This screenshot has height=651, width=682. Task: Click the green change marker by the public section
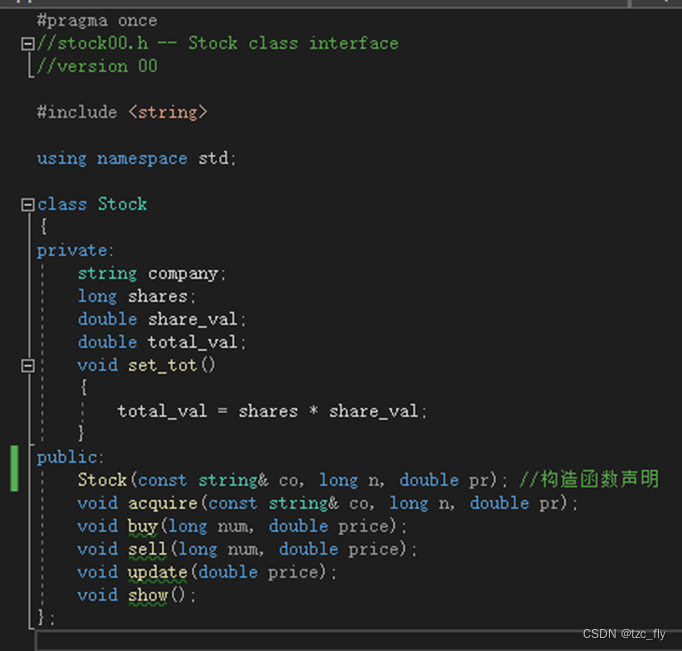point(14,468)
